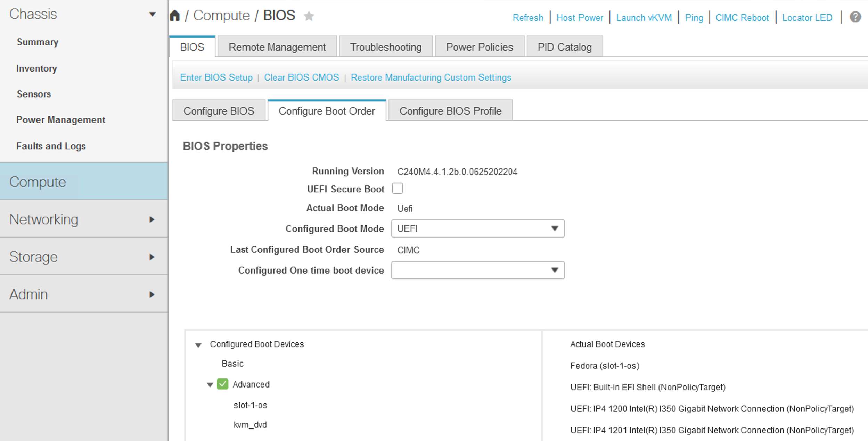The image size is (868, 441).
Task: Select UEFI: Built-in EFI Shell entry
Action: click(x=648, y=387)
